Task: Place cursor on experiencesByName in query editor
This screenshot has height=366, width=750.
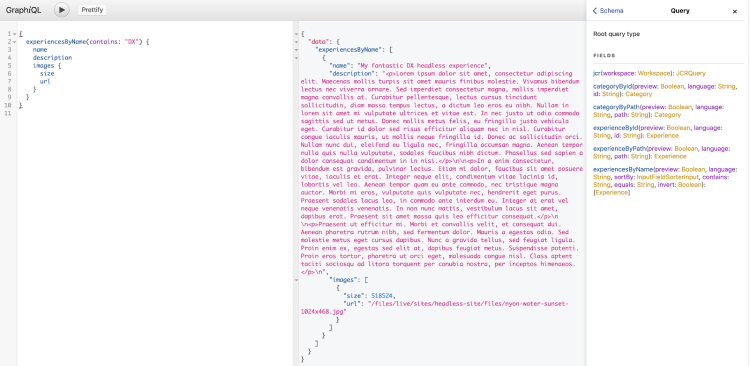Action: pos(56,42)
